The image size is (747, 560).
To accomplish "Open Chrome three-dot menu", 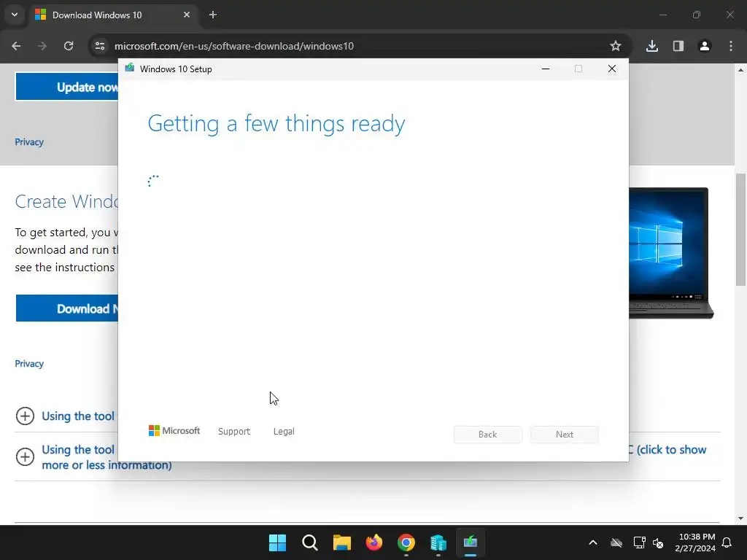I will [731, 46].
